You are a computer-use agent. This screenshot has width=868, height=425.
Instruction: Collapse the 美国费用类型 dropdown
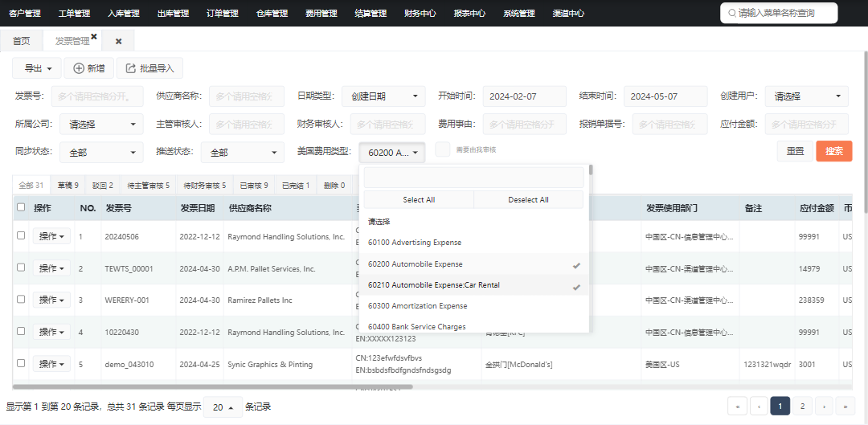(392, 152)
